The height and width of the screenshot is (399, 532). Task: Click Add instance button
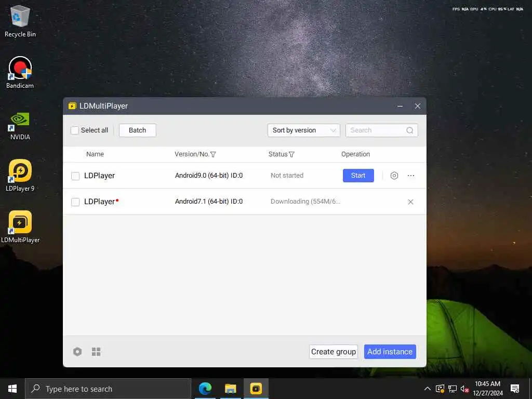tap(390, 352)
